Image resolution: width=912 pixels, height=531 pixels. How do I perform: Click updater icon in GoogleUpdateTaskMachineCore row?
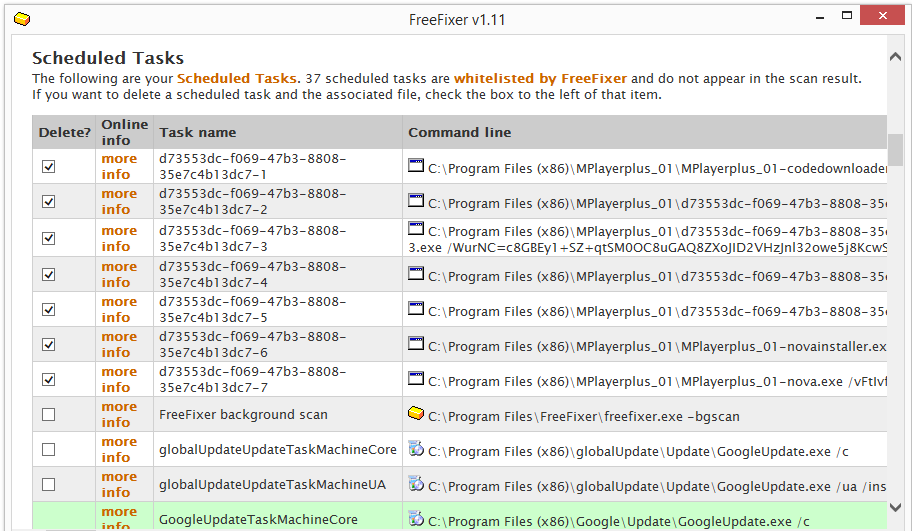416,518
